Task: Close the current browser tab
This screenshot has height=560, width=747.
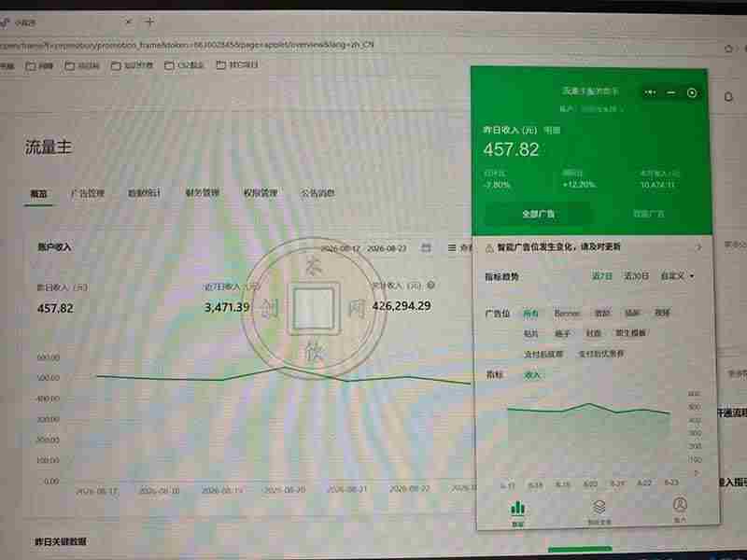Action: coord(128,21)
